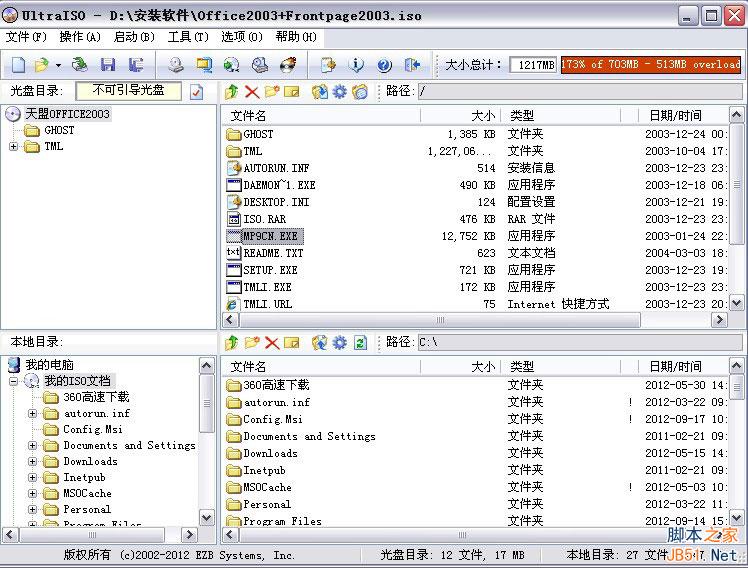
Task: Select 天盟OFFICE2003 disc root node
Action: (67, 114)
